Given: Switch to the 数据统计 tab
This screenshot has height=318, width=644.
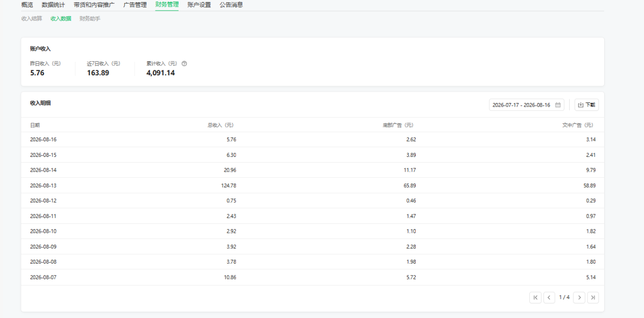Looking at the screenshot, I should click(x=53, y=5).
